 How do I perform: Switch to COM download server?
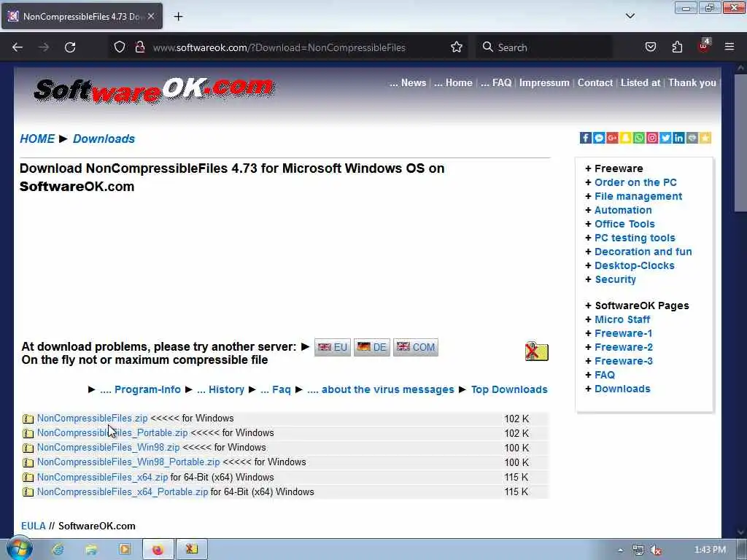tap(416, 347)
